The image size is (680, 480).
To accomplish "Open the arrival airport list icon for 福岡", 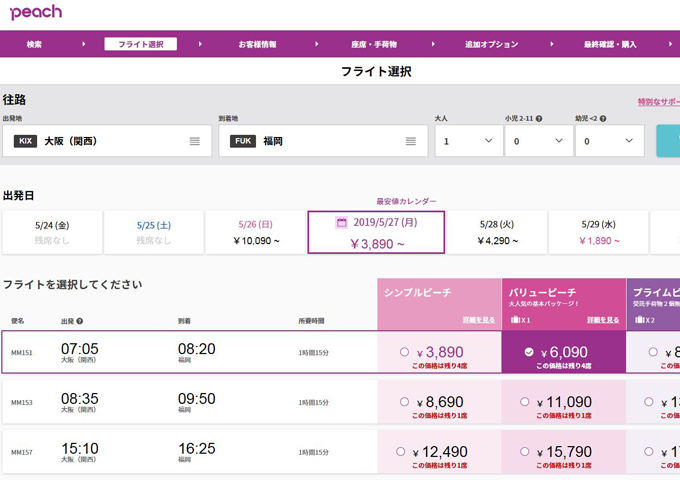I will coord(411,141).
